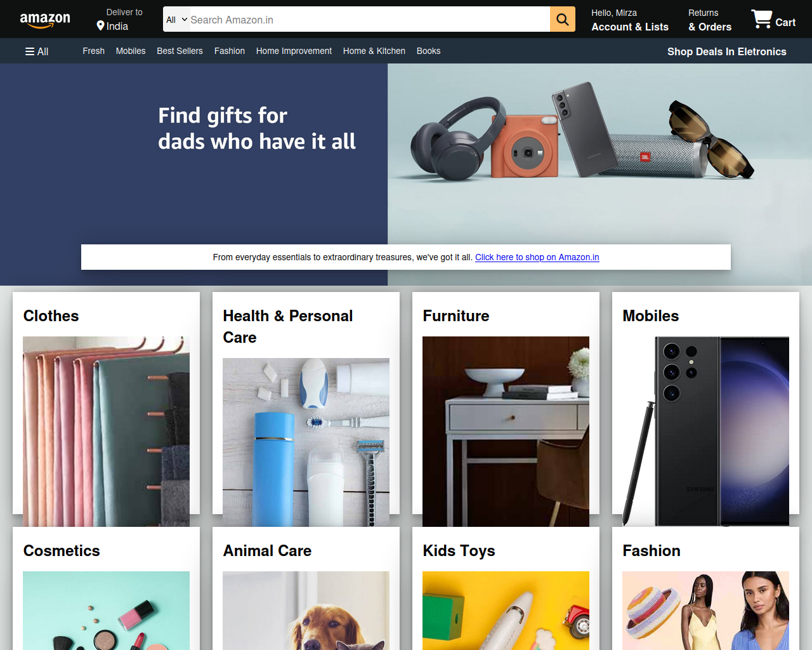Open the Mobiles Samsung phone image
812x650 pixels.
tap(705, 432)
